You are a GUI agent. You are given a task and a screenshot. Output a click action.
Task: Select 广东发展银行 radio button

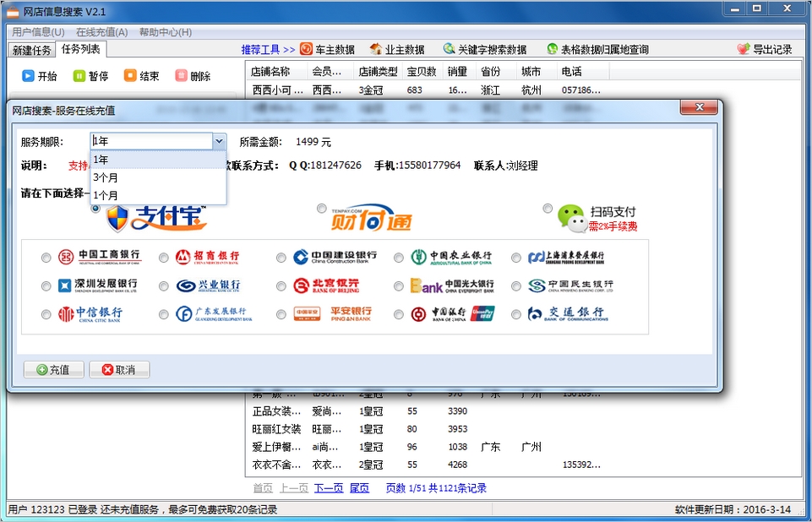click(x=164, y=314)
